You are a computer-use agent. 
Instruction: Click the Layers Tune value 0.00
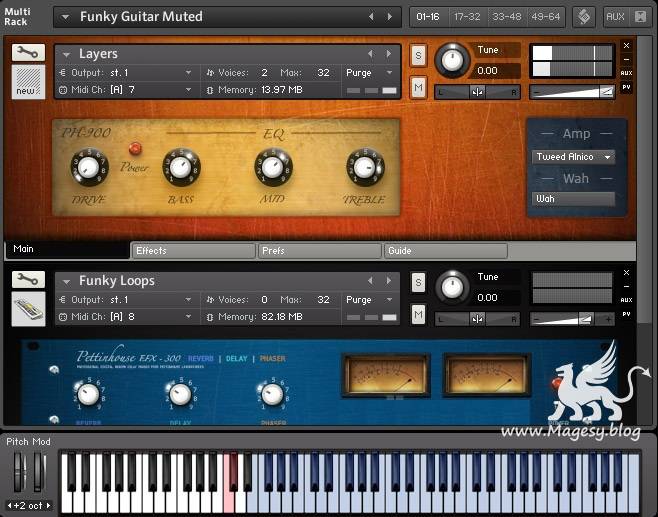(487, 70)
